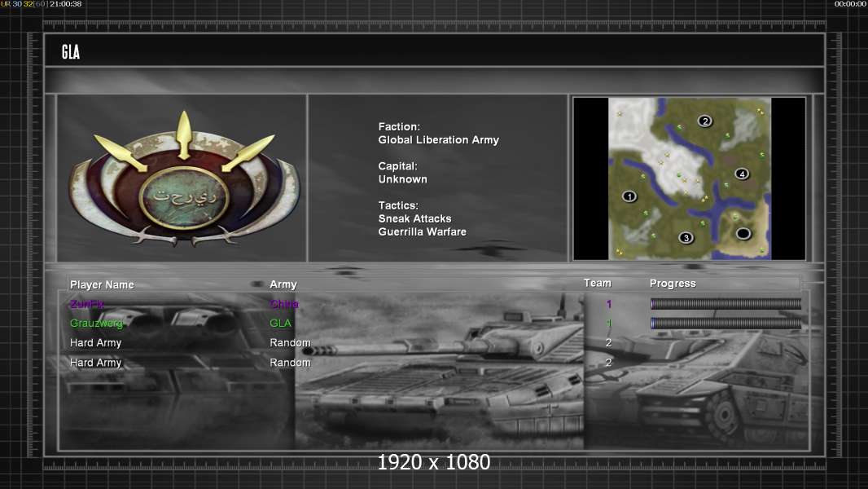Click first Hard Army's team number 2

(608, 343)
